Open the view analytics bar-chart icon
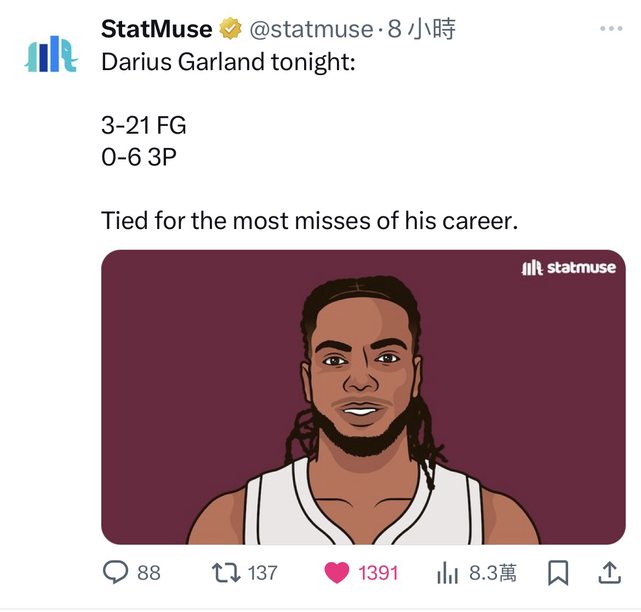The width and height of the screenshot is (641, 612). pyautogui.click(x=446, y=573)
